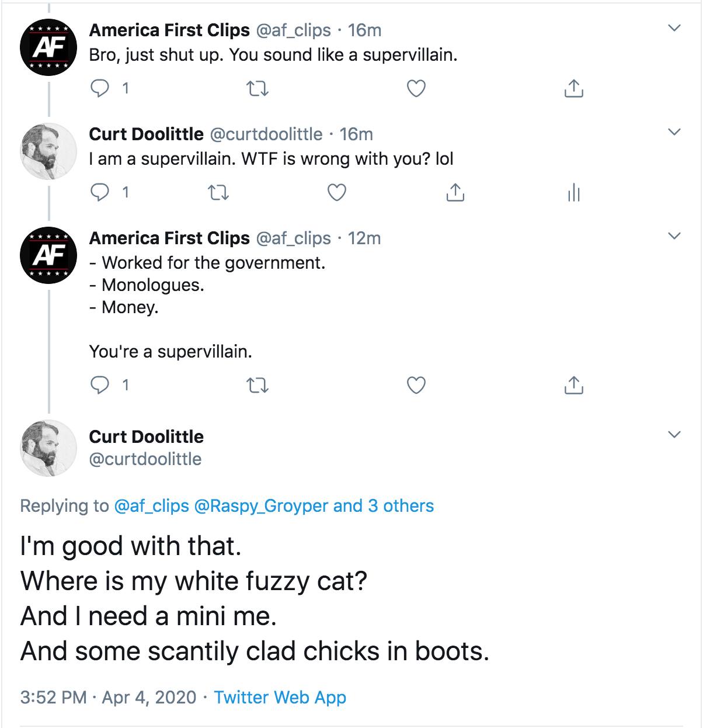Share the 'Bro, just shut up' tweet

(x=573, y=88)
